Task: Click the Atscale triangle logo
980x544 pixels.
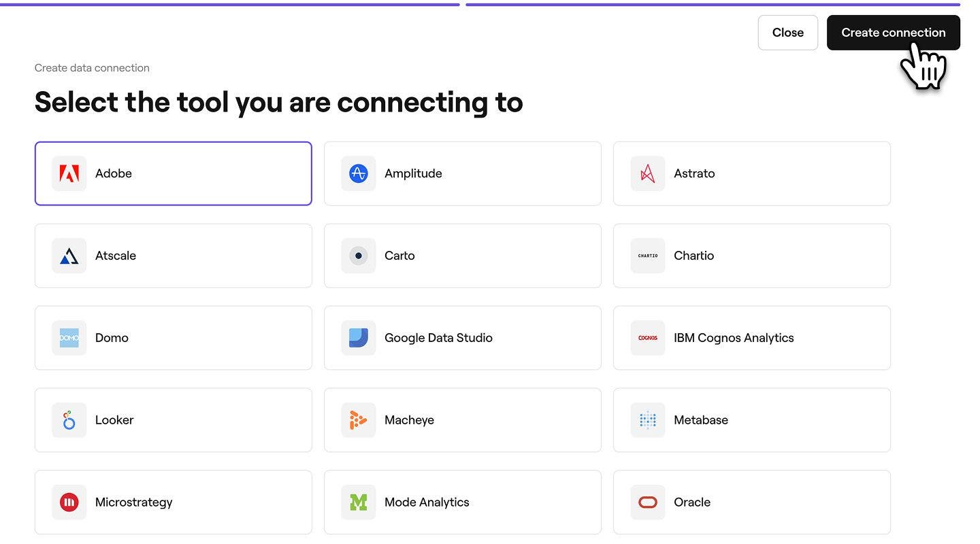Action: (69, 256)
